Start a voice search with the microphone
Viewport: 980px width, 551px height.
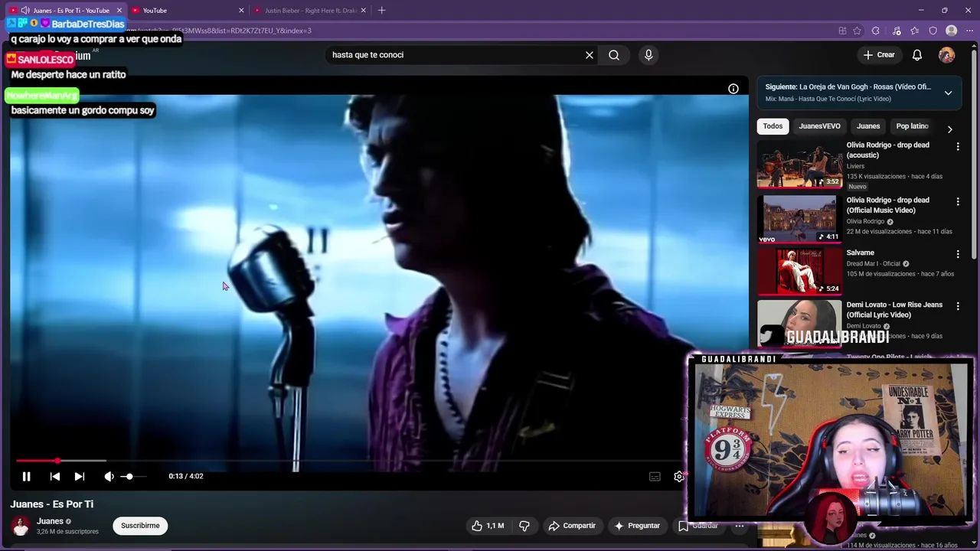click(648, 55)
